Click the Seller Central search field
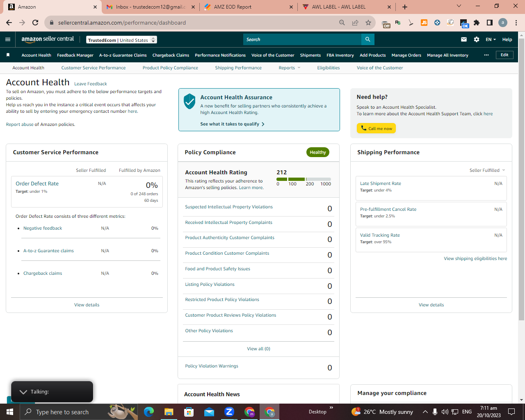525x420 pixels. [302, 39]
